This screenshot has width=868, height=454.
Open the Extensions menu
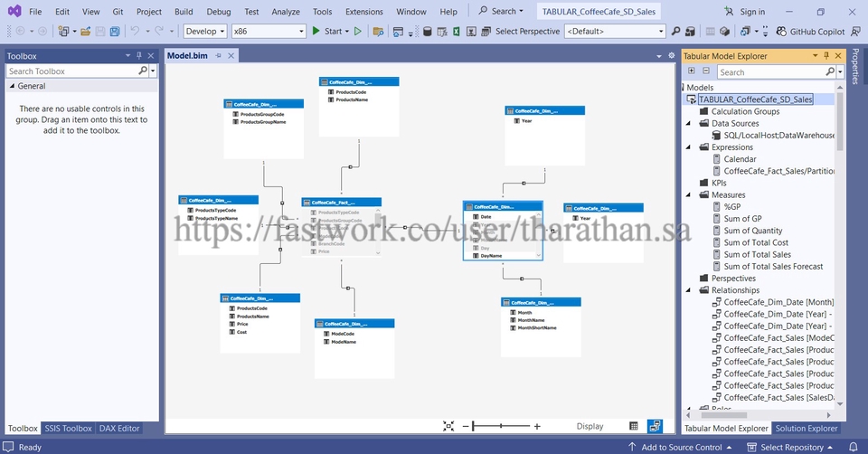(363, 12)
